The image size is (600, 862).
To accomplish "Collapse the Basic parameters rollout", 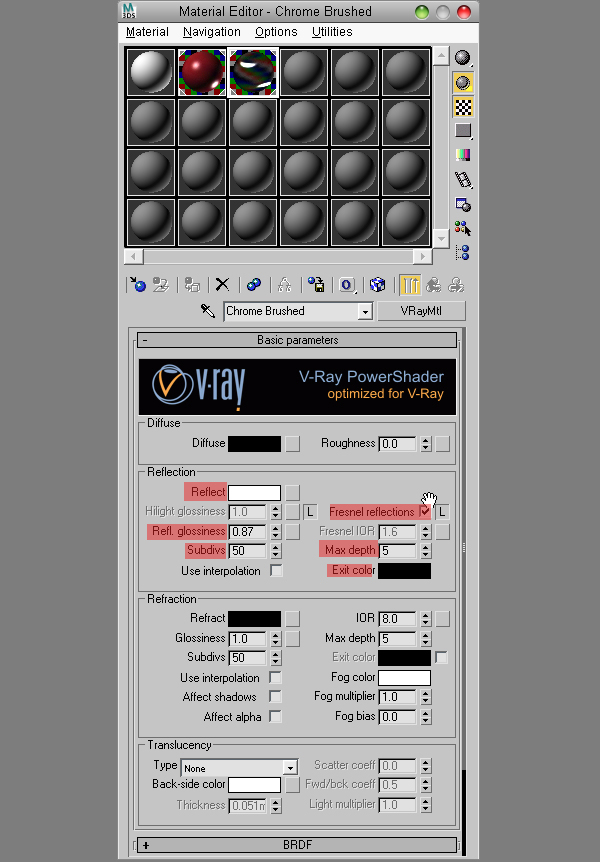I will [x=297, y=340].
